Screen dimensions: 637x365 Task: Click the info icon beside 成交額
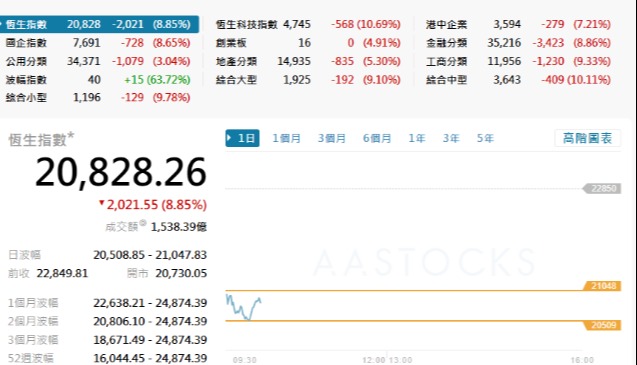(x=143, y=222)
